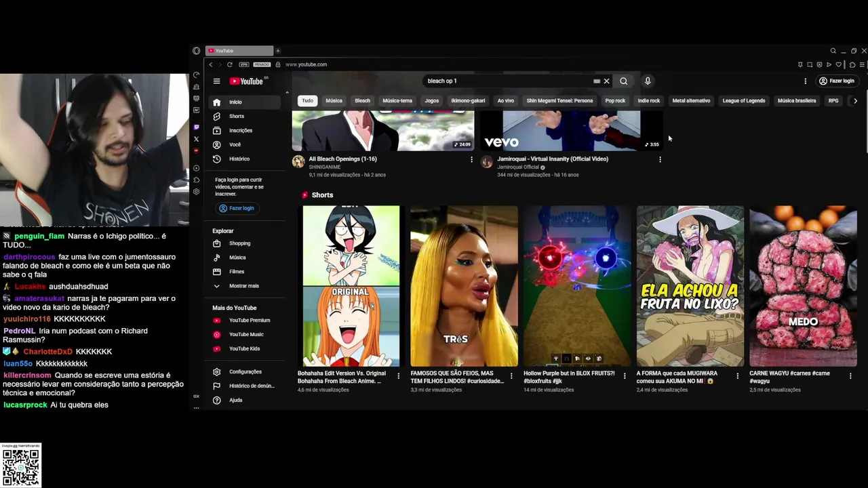Open options menu for MUGIWARA short
The height and width of the screenshot is (488, 868).
(x=738, y=375)
